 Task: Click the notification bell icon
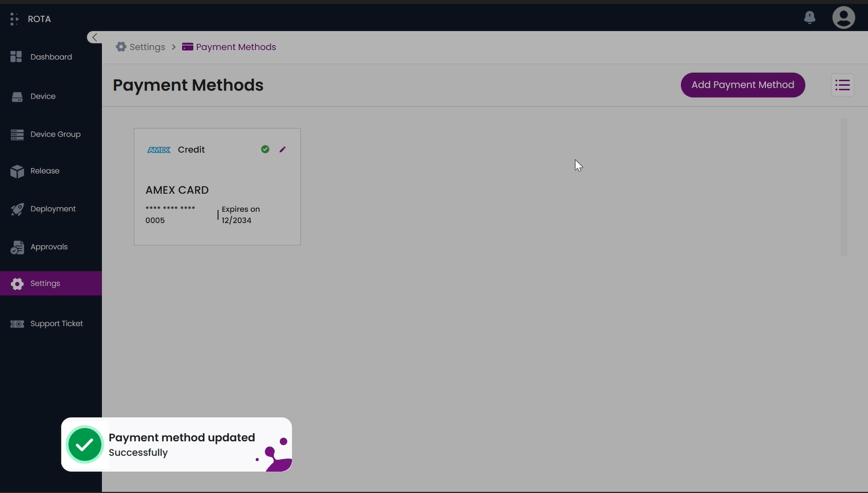coord(809,18)
